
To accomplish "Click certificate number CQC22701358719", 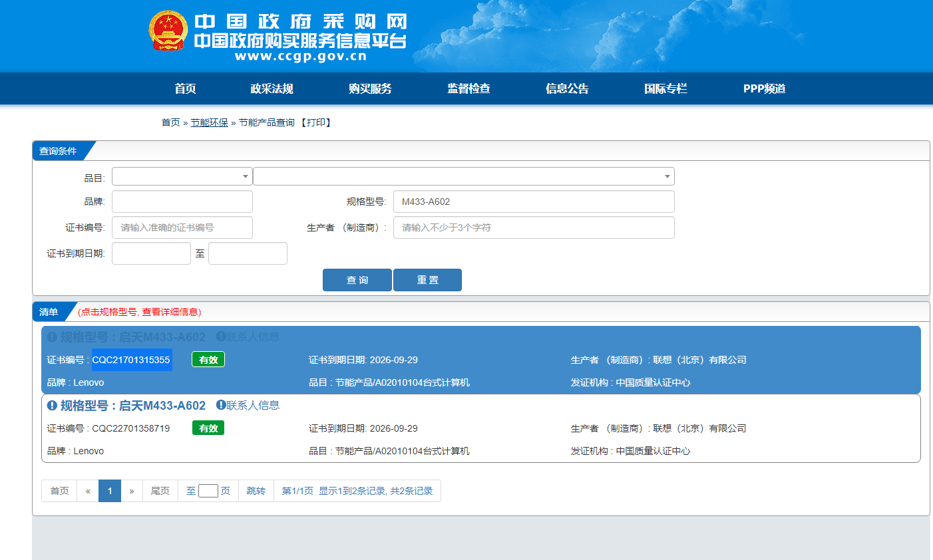I will pos(131,428).
